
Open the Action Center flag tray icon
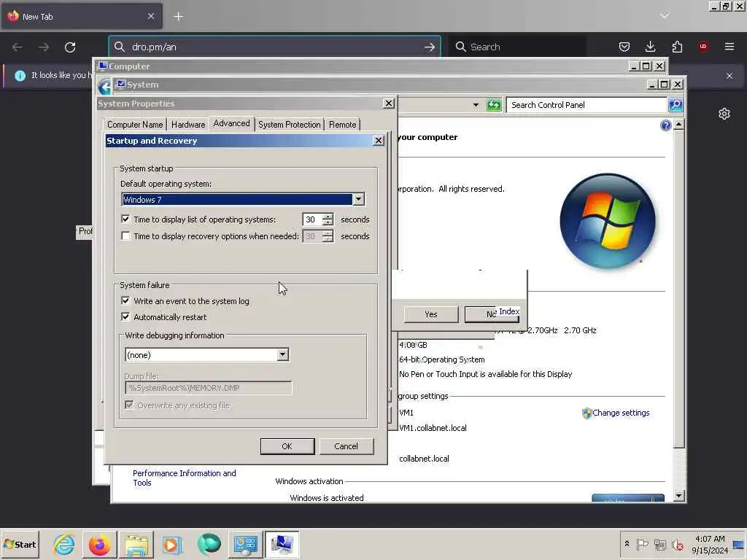[642, 544]
